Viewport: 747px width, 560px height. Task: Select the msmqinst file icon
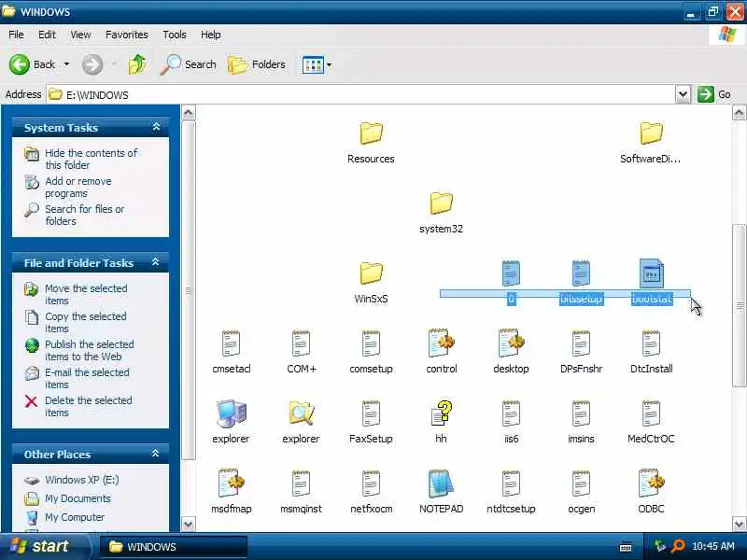pyautogui.click(x=301, y=483)
